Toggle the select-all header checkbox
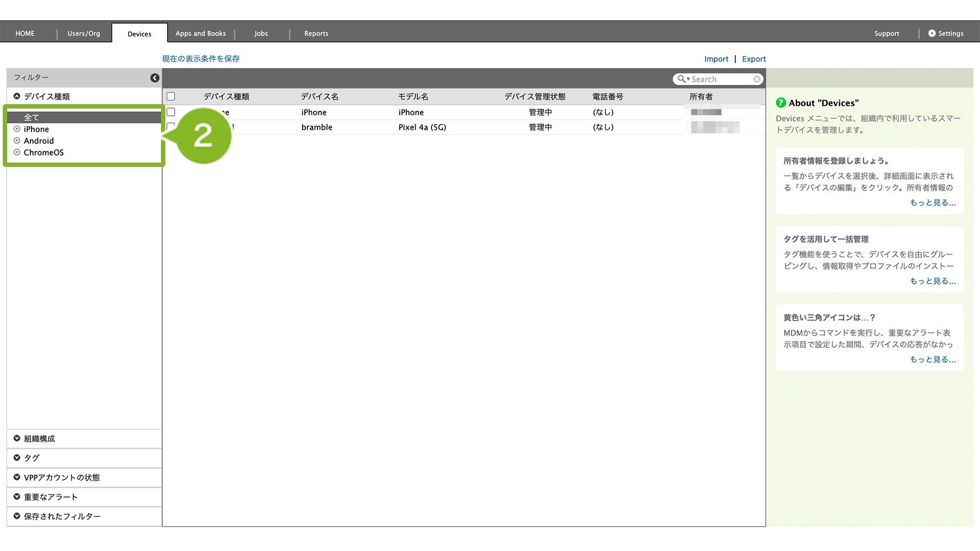Image resolution: width=980 pixels, height=551 pixels. [171, 96]
